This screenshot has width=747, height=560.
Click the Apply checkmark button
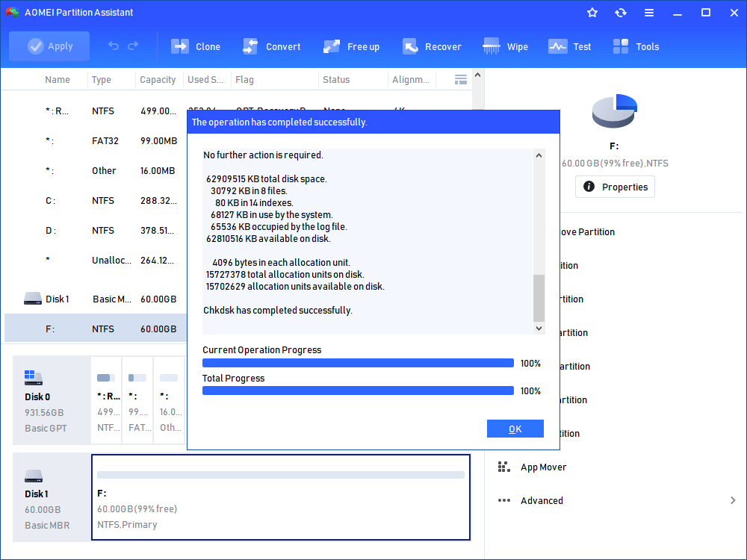click(x=49, y=46)
